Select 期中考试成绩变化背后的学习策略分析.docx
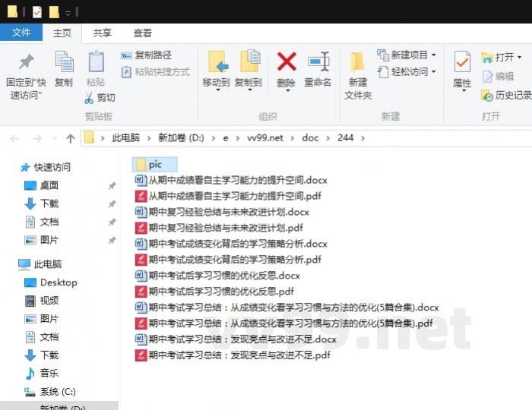This screenshot has height=410, width=532. [231, 244]
